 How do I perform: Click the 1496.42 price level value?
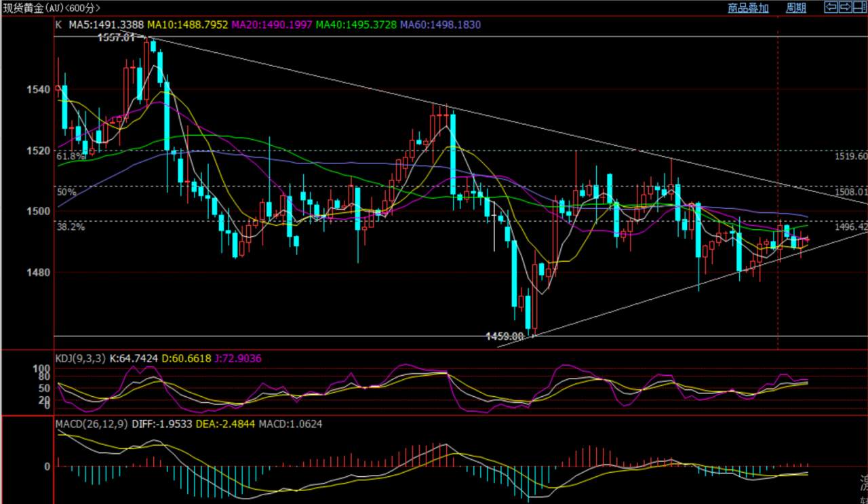click(851, 227)
